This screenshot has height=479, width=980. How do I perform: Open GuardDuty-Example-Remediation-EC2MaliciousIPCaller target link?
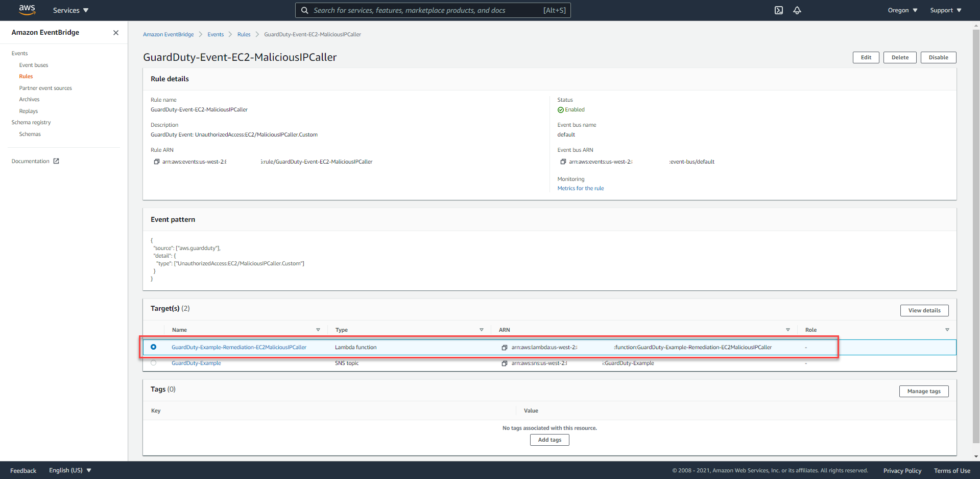[x=239, y=348]
